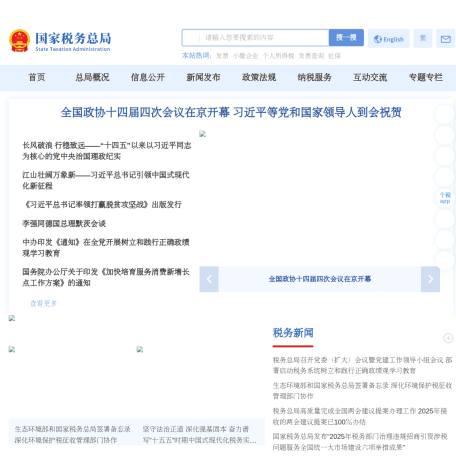Open 总局概况 menu
The width and height of the screenshot is (456, 456).
pos(92,77)
